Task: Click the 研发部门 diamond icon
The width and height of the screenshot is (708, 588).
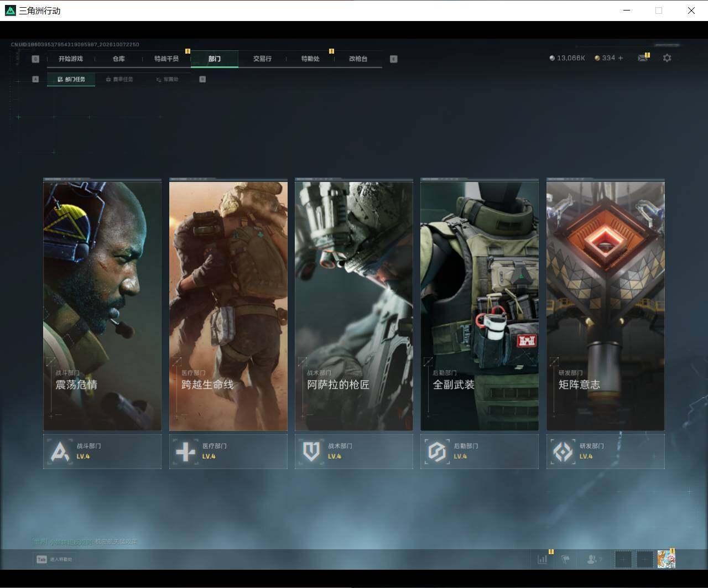Action: (563, 451)
